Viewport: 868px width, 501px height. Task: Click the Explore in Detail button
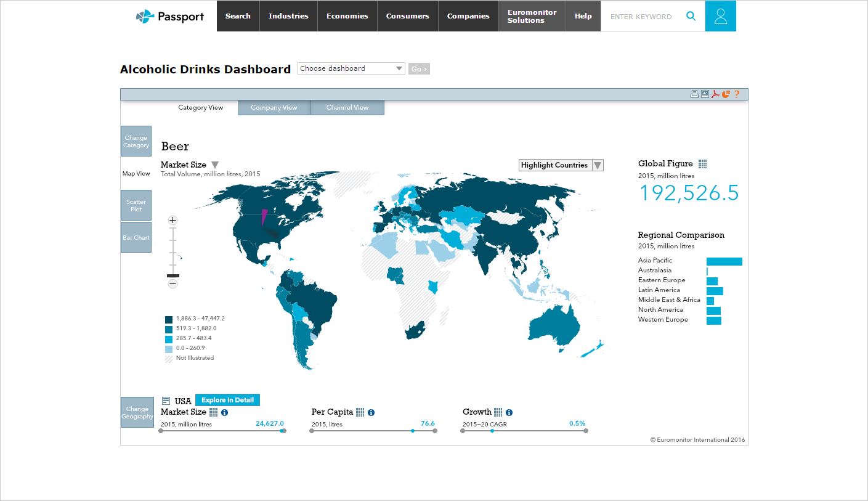(x=227, y=400)
